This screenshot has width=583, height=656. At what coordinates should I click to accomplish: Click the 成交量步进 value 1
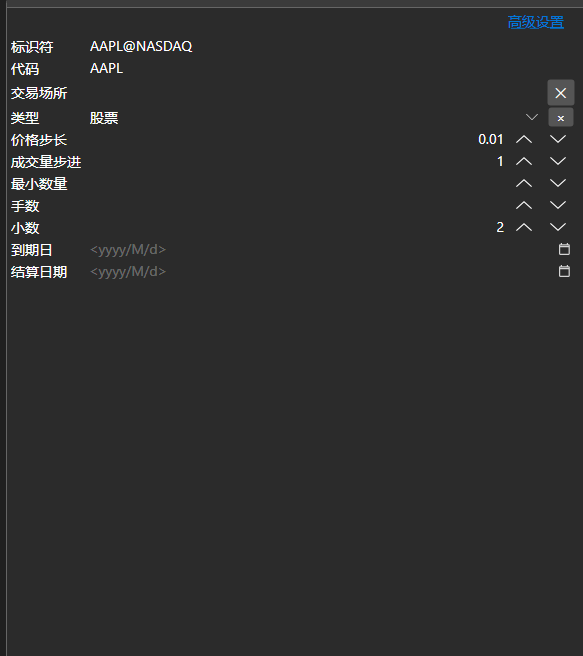click(x=500, y=161)
